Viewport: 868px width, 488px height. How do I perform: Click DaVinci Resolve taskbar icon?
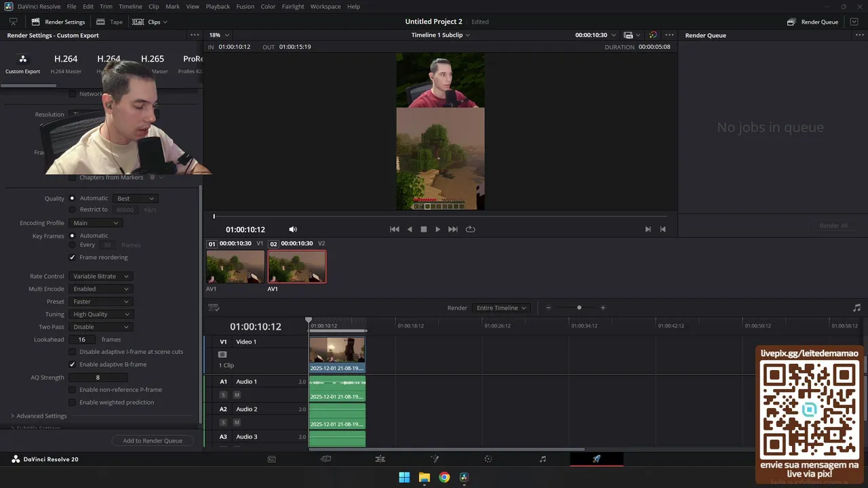(464, 477)
